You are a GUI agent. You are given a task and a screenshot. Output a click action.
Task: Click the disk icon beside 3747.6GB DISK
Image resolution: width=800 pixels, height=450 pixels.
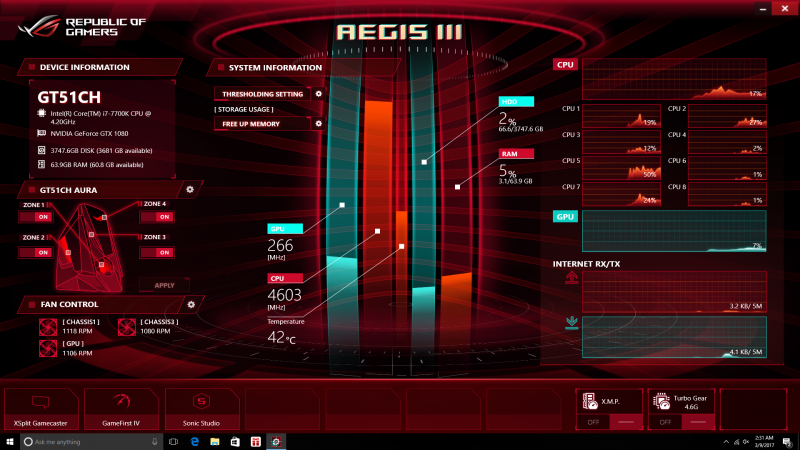pyautogui.click(x=42, y=151)
